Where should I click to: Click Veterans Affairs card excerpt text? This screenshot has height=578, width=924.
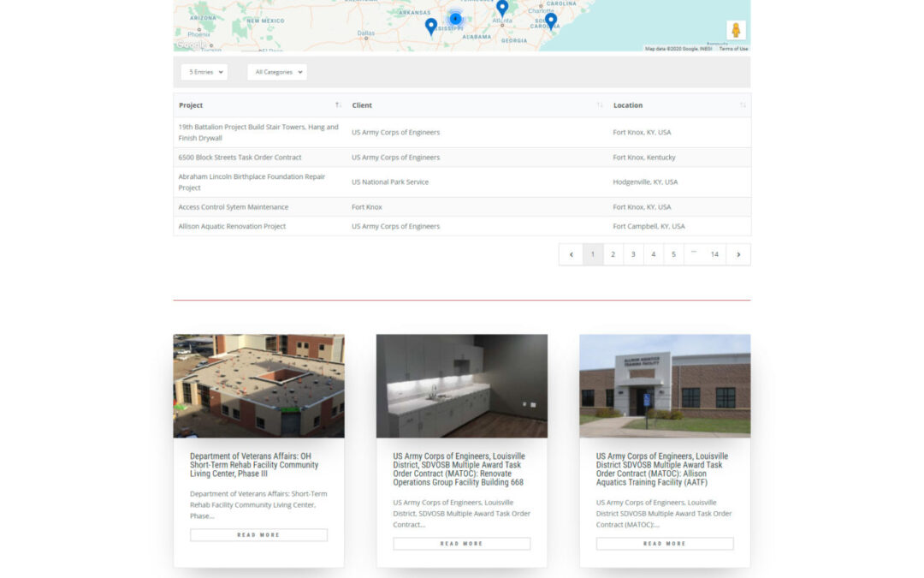[x=258, y=505]
